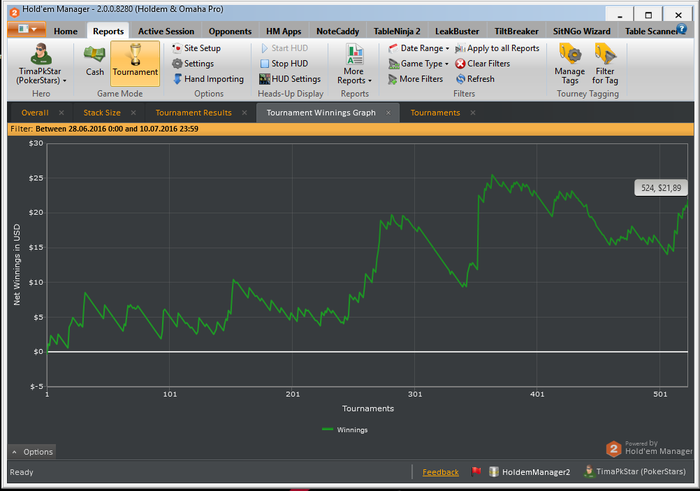
Task: Close the Tournament Results tab
Action: 244,113
